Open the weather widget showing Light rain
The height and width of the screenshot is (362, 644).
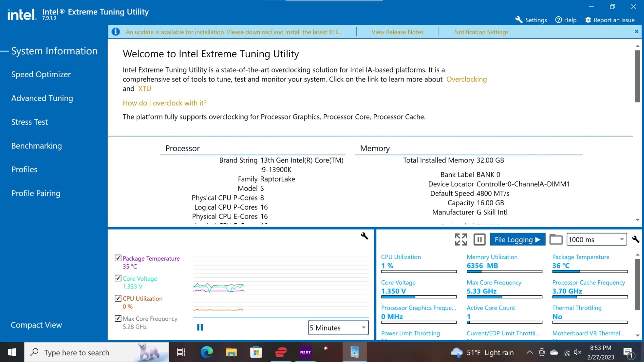482,352
